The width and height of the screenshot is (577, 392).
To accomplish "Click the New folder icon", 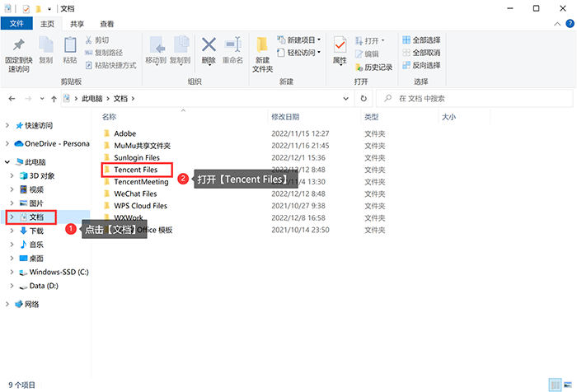I will click(x=262, y=44).
